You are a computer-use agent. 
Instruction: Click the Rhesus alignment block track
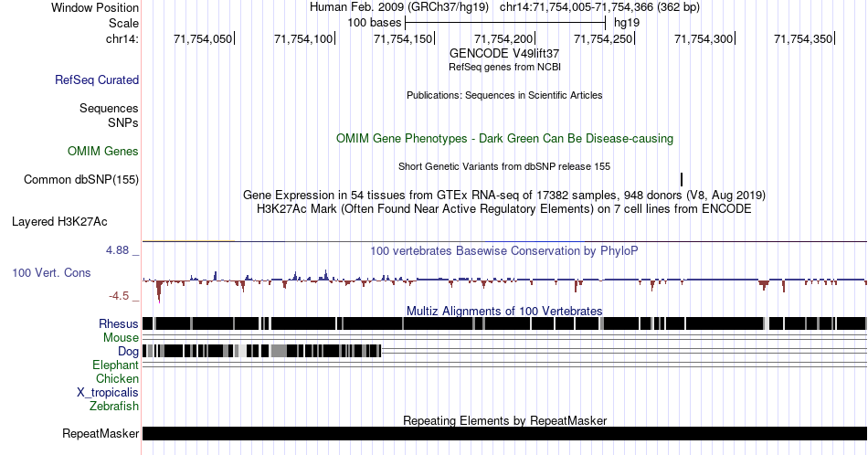tap(504, 323)
